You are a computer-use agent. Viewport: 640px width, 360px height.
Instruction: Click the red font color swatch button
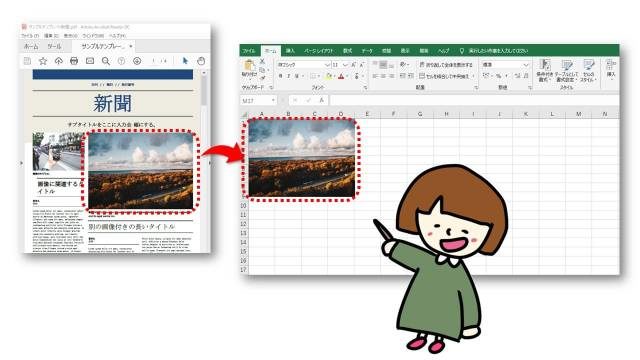(x=341, y=76)
